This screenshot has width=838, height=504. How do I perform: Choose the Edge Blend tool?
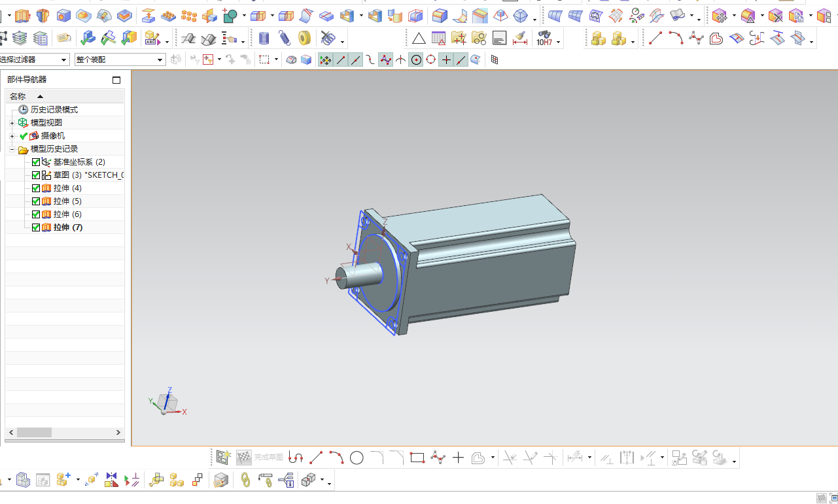tap(439, 15)
